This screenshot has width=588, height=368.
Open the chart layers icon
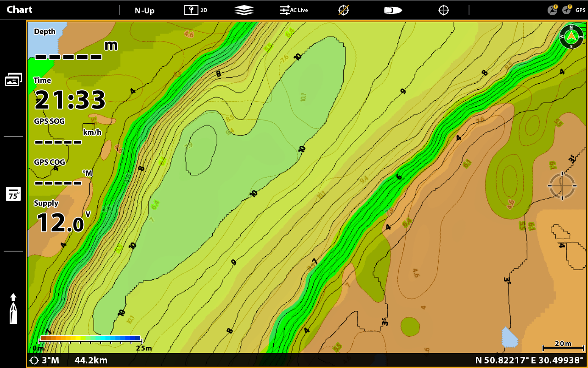click(x=244, y=10)
